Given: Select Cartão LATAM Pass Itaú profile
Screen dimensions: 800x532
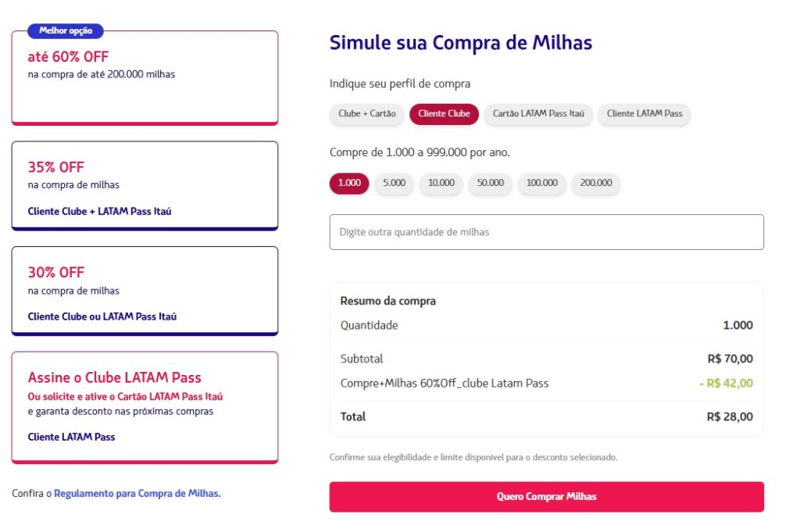Looking at the screenshot, I should click(538, 114).
